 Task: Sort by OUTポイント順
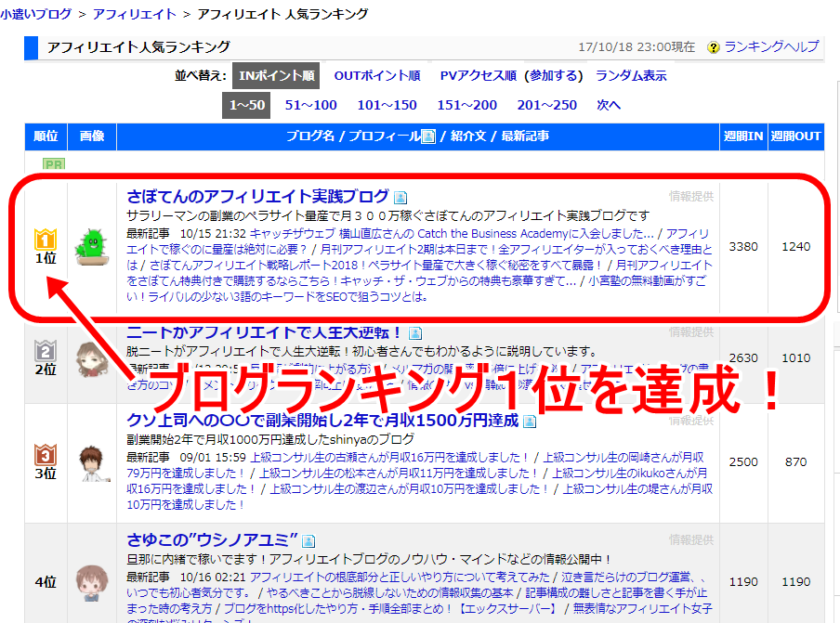(x=377, y=76)
